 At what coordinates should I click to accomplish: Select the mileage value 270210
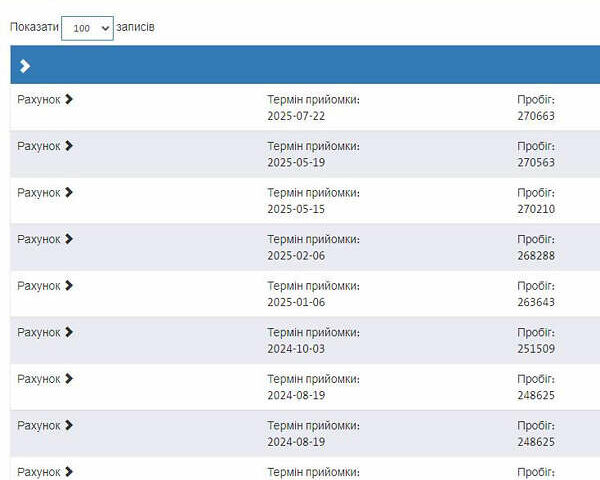(536, 209)
